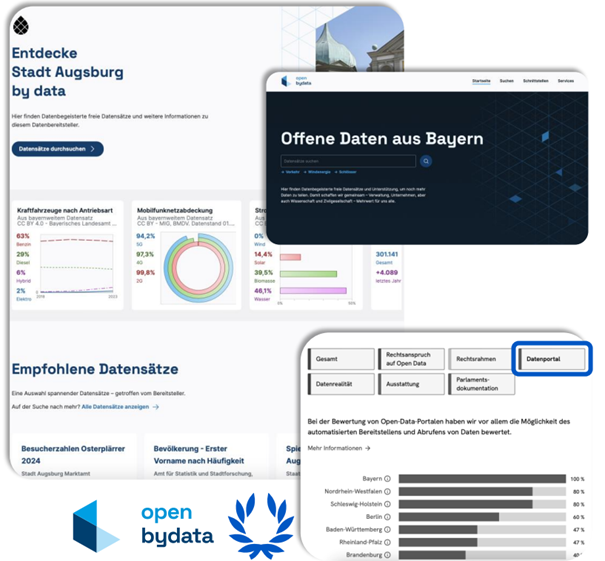Click arrow after Mehr Informationen
Viewport: 605px width, 561px height.
click(367, 448)
